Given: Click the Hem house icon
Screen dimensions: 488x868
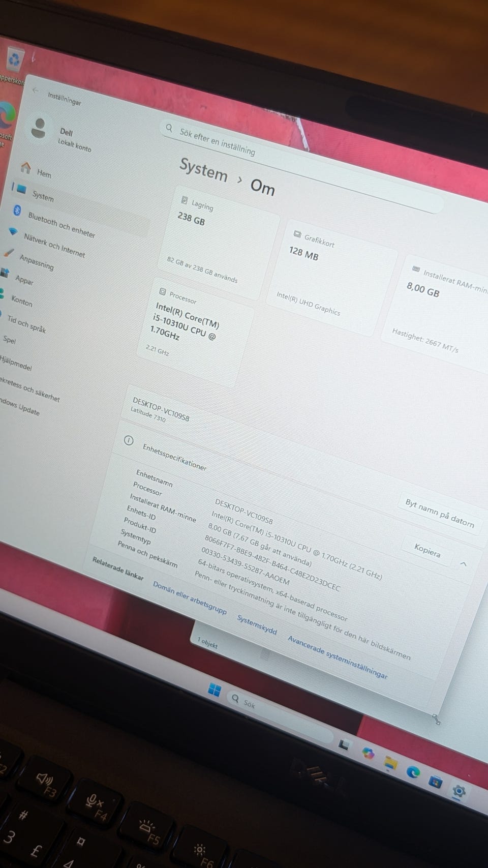Looking at the screenshot, I should click(x=25, y=167).
